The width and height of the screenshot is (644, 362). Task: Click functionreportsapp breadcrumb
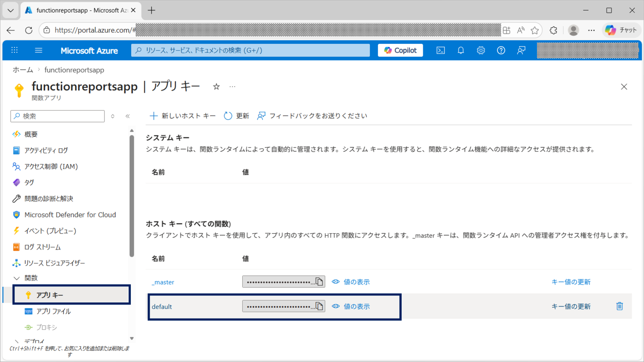coord(74,70)
